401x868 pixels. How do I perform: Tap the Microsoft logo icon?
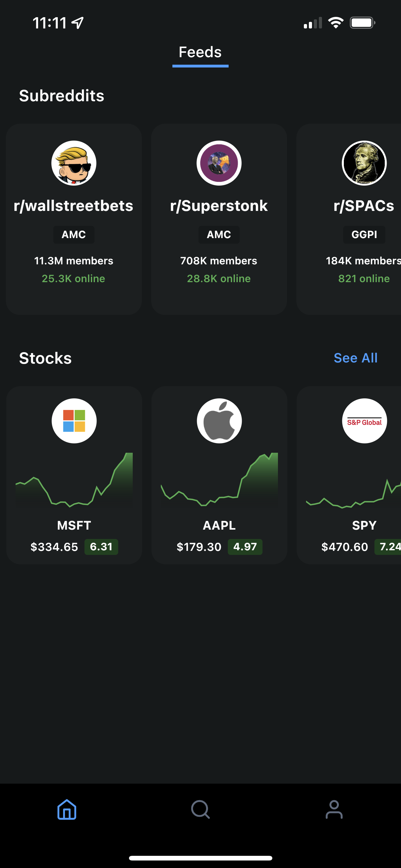pos(74,421)
